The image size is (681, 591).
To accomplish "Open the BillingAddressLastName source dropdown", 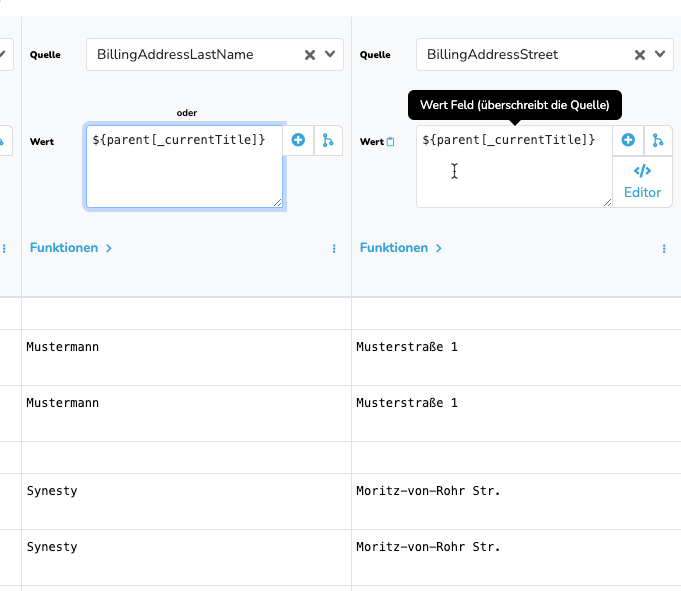I will pos(330,54).
